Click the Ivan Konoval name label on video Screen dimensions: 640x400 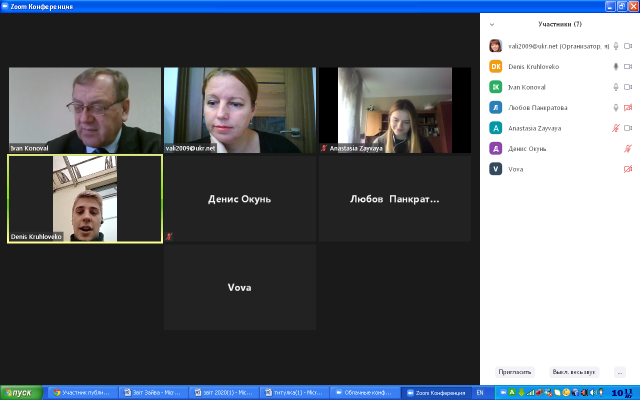click(x=29, y=148)
